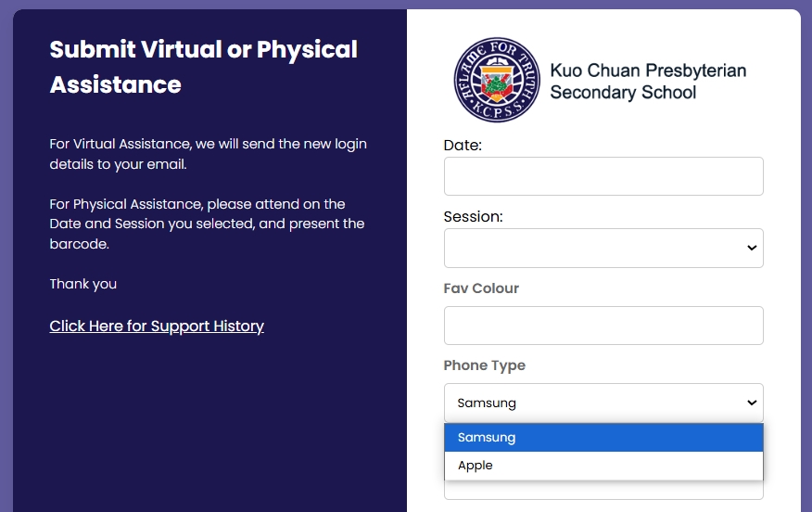This screenshot has width=812, height=512.
Task: Click the Phone Type chevron arrow
Action: tap(752, 403)
